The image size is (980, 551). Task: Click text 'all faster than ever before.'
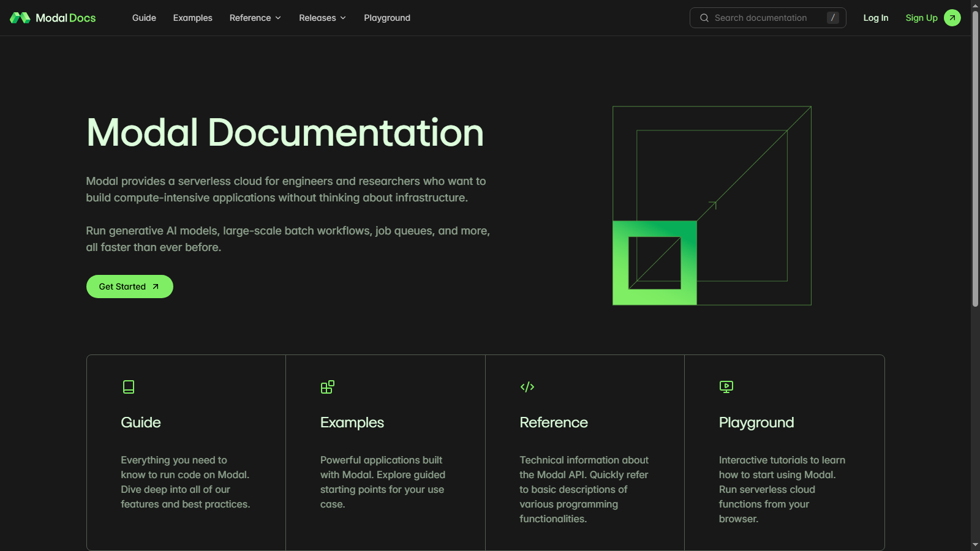(x=154, y=247)
